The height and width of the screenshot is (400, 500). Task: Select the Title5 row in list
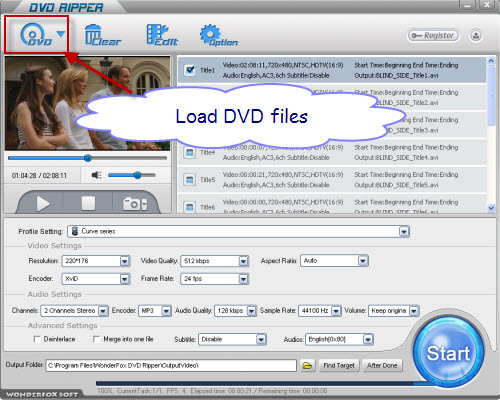[x=332, y=180]
